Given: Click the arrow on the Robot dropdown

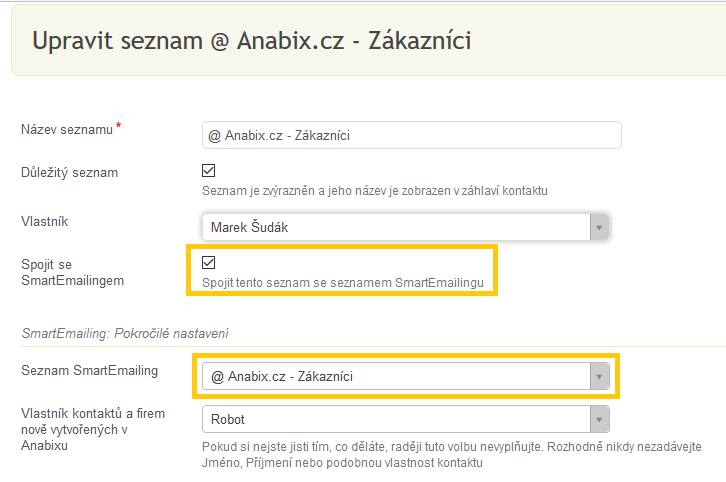Looking at the screenshot, I should coord(600,419).
